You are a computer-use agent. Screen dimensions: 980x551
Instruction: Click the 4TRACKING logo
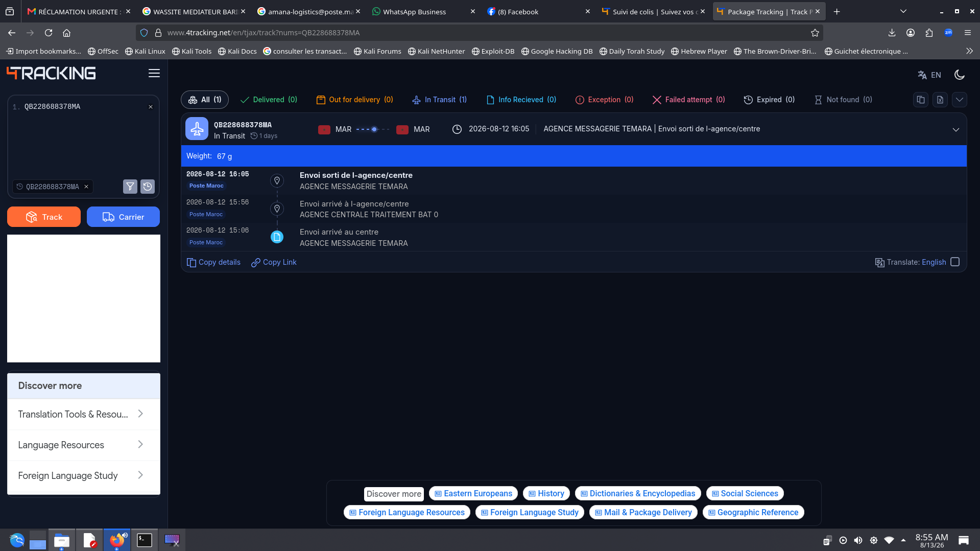(51, 74)
